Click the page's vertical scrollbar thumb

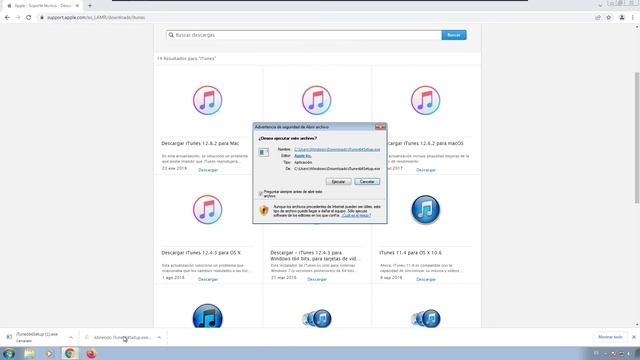pos(637,137)
